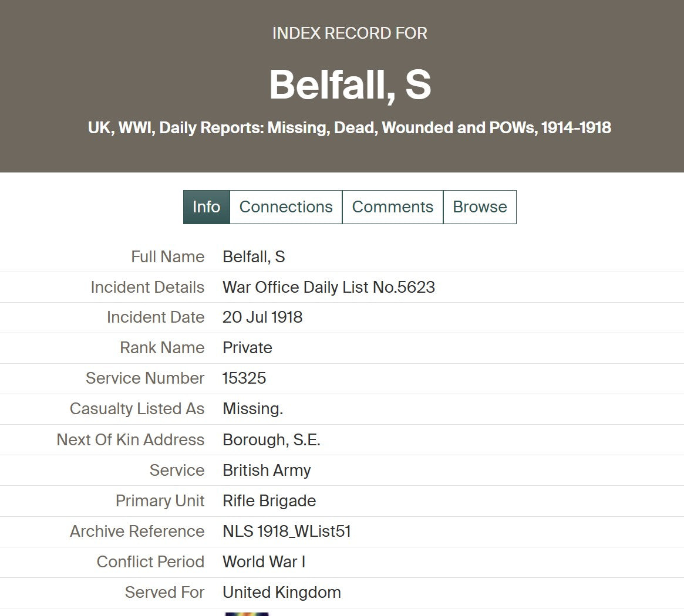Click the Conflict Period 'World War I'
Image resolution: width=684 pixels, height=616 pixels.
click(264, 562)
